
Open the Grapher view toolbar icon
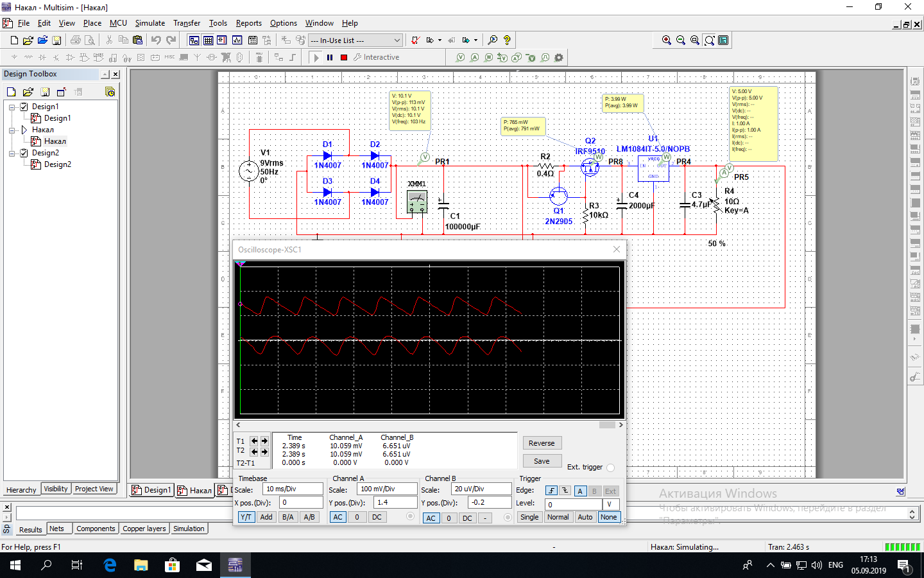click(237, 40)
